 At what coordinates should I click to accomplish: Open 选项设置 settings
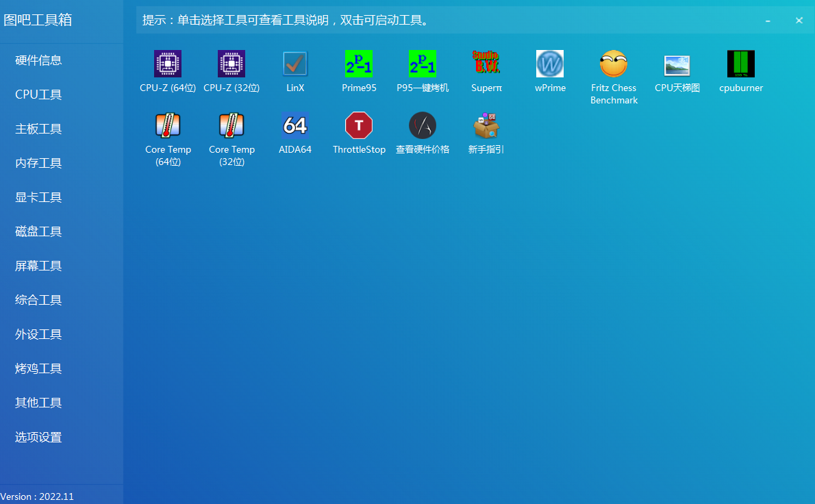coord(38,437)
